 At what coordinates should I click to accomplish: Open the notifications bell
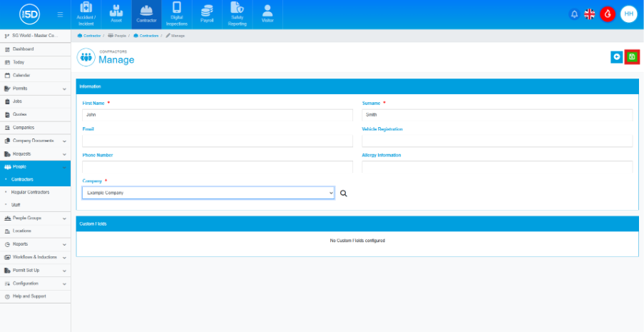click(574, 14)
